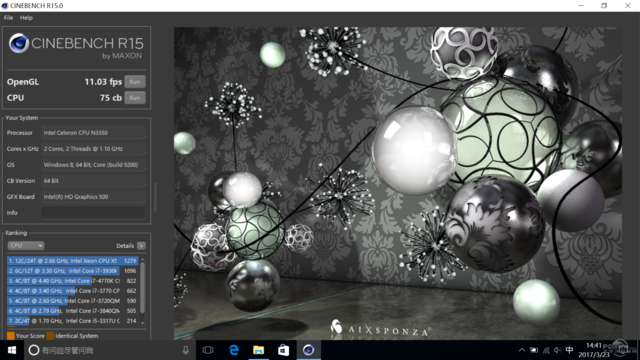Open the CPU ranking type dropdown

[x=26, y=245]
